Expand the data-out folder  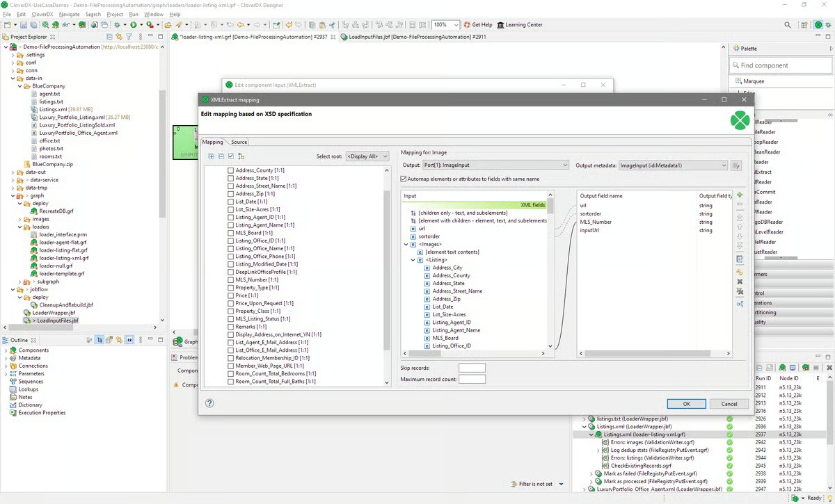coord(13,172)
